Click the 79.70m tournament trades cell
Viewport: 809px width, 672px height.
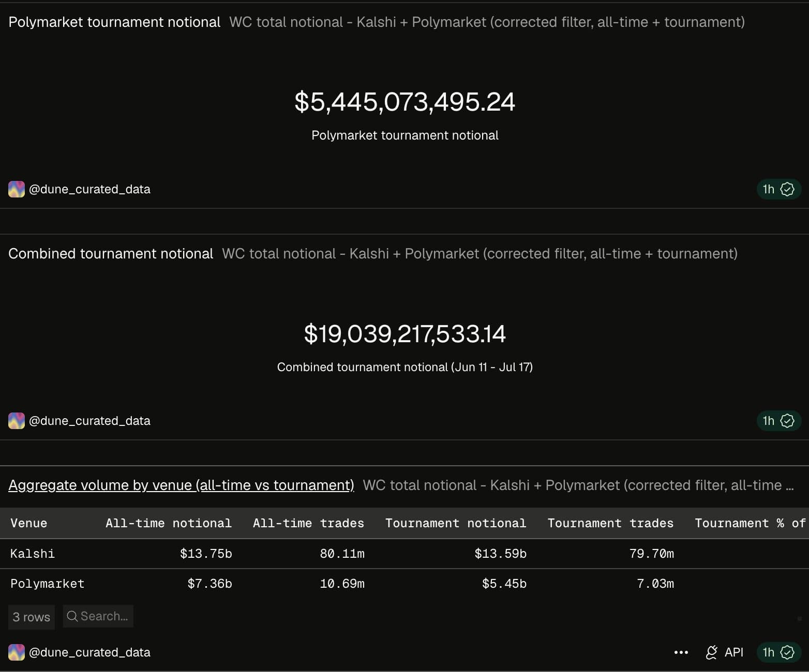[652, 554]
